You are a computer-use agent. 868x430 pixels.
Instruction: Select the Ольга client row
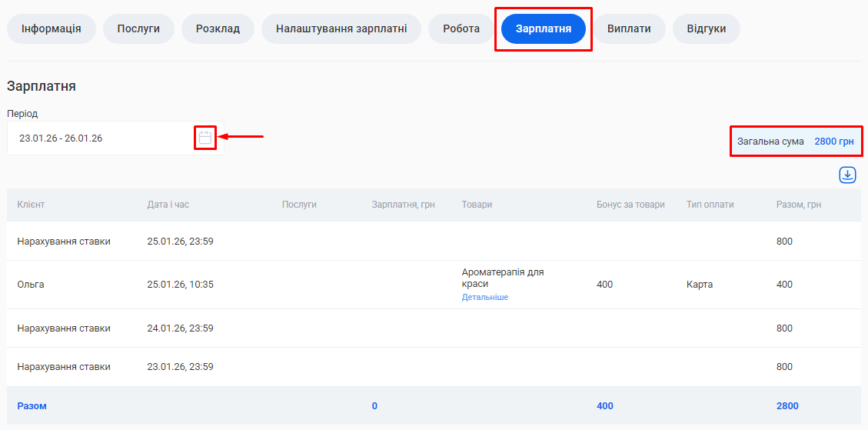click(x=31, y=285)
